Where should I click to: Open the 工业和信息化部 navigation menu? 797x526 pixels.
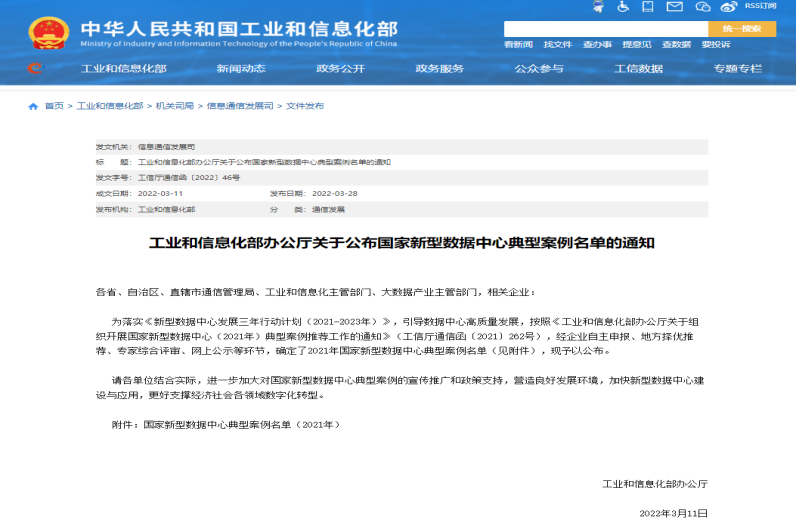(124, 69)
